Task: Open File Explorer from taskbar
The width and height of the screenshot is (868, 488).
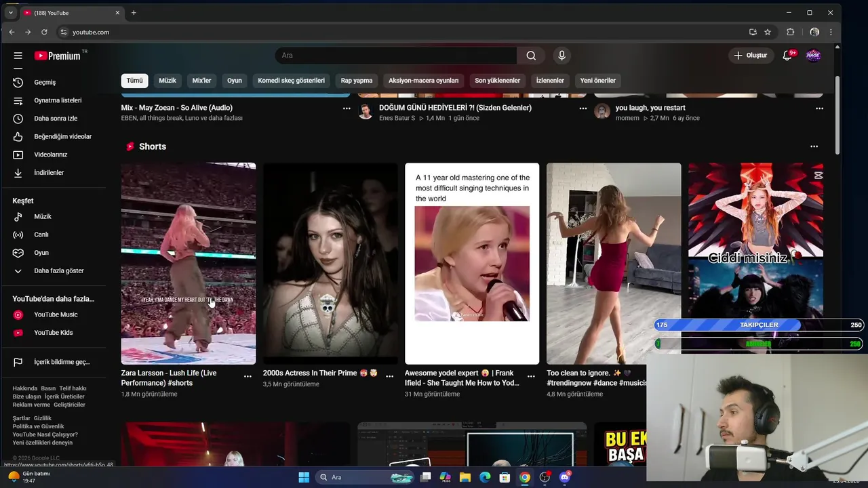Action: [x=465, y=477]
